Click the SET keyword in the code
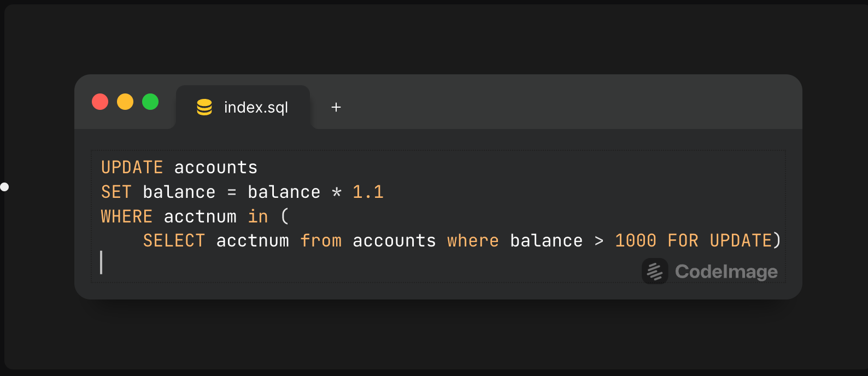The width and height of the screenshot is (868, 376). (x=116, y=192)
